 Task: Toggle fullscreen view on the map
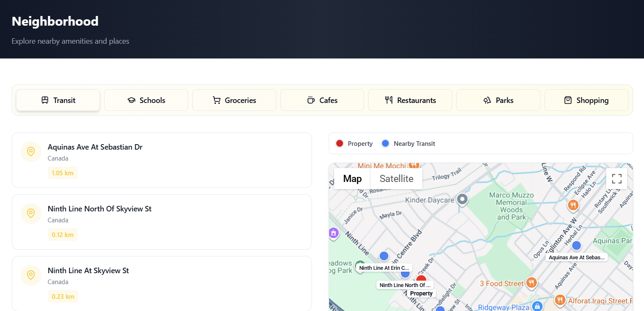click(x=616, y=179)
